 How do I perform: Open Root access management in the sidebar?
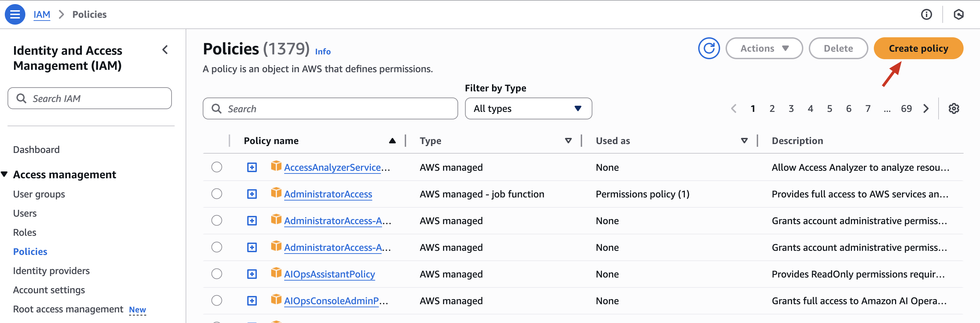coord(68,309)
